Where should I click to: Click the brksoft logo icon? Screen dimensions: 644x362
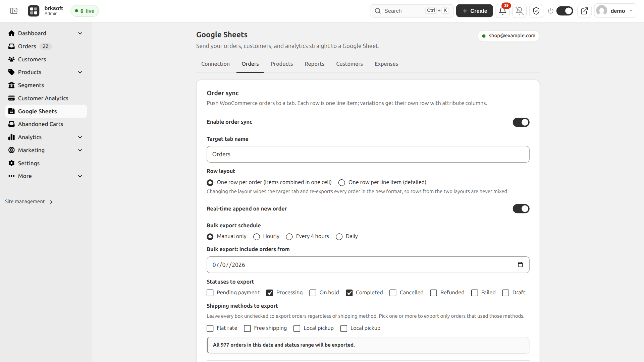(34, 11)
